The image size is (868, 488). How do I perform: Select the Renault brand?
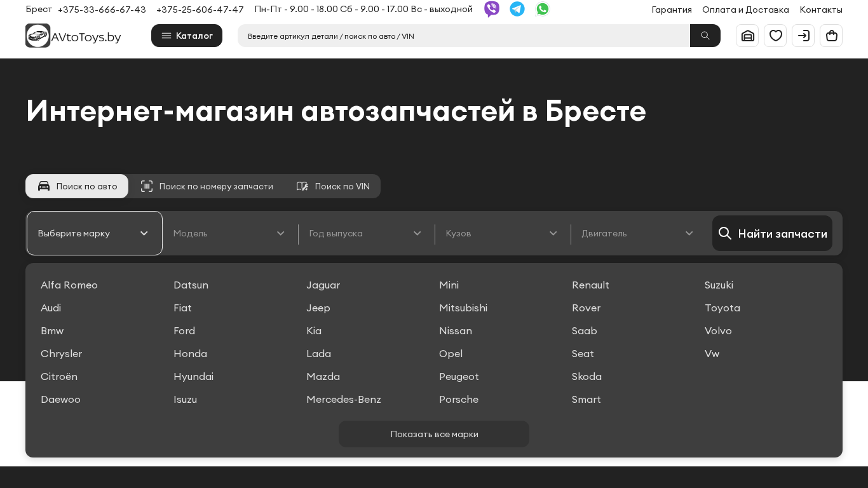(x=590, y=285)
